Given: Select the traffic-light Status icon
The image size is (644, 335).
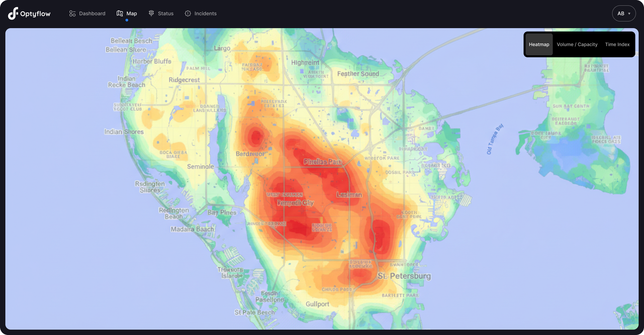Looking at the screenshot, I should pyautogui.click(x=151, y=13).
